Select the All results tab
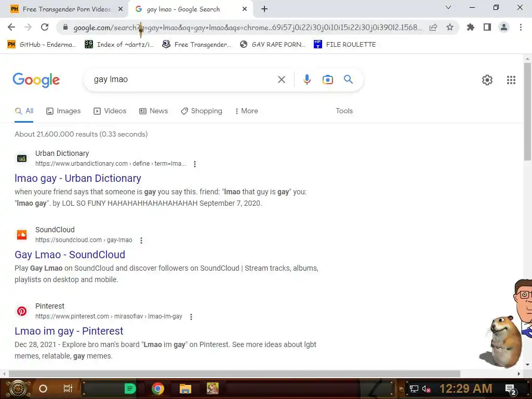Screen dimensions: 532x399 (x=24, y=111)
